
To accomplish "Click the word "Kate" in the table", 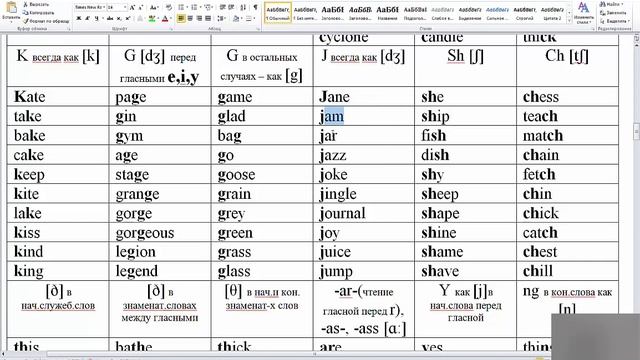I will [29, 97].
